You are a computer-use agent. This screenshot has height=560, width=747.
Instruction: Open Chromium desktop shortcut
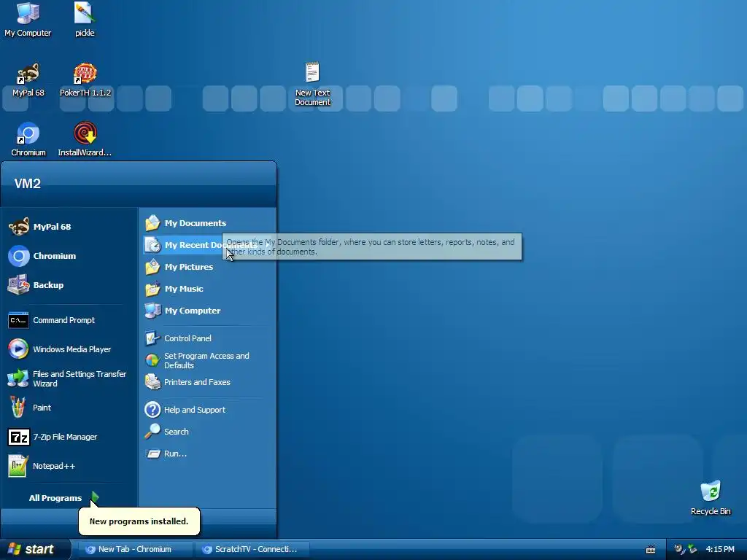[x=28, y=139]
